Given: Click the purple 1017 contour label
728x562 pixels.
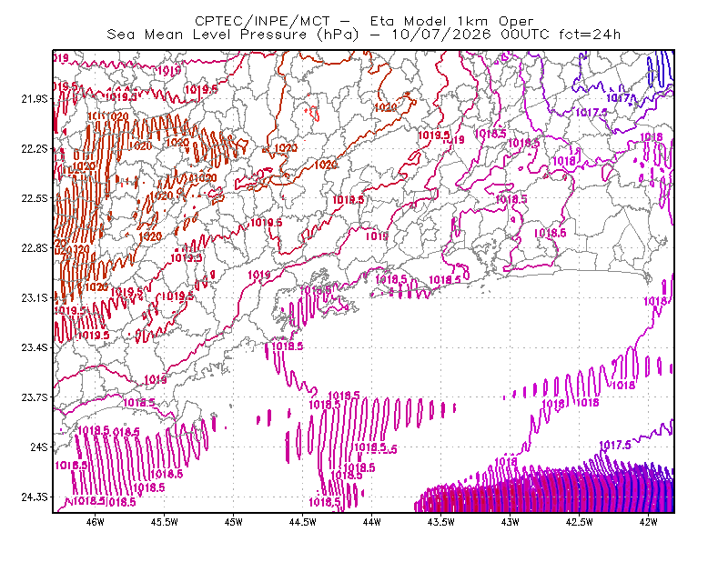Looking at the screenshot, I should 618,98.
